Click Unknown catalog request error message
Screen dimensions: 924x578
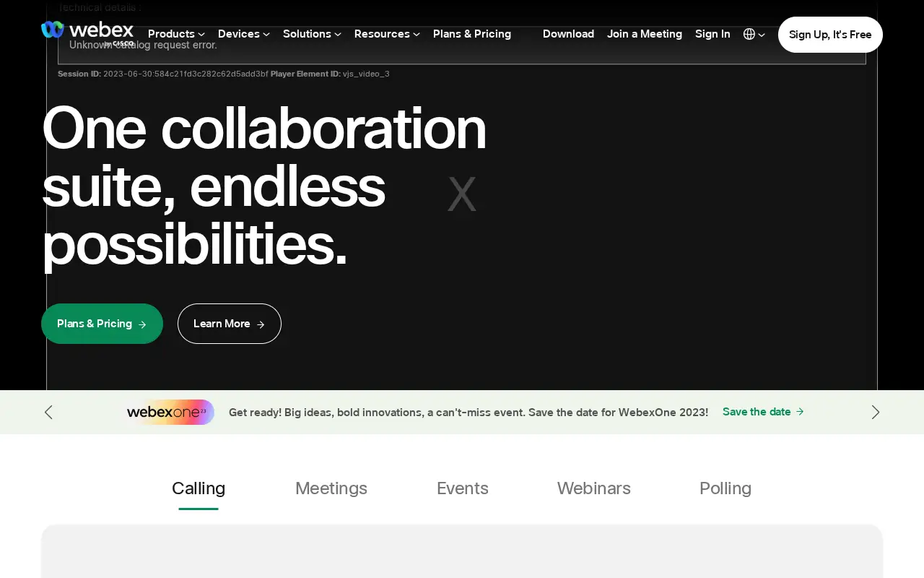coord(143,45)
